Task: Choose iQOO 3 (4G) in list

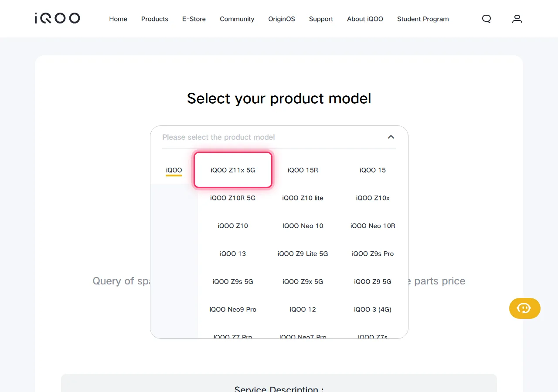Action: [x=373, y=309]
